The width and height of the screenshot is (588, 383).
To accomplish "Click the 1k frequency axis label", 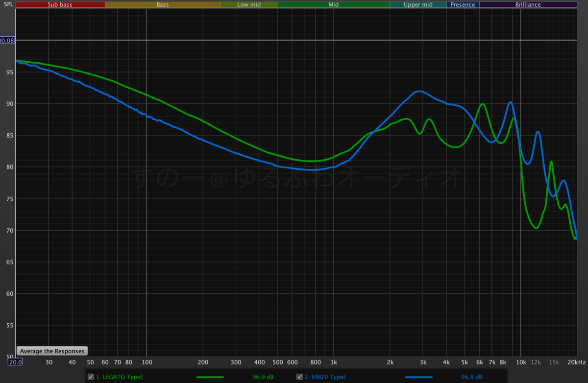I will point(334,362).
